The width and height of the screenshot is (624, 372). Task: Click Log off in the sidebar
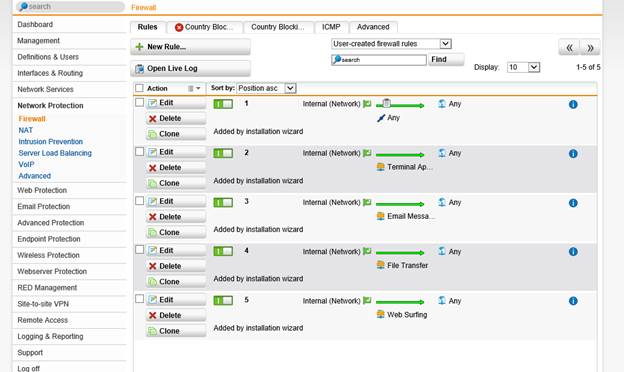pyautogui.click(x=28, y=368)
